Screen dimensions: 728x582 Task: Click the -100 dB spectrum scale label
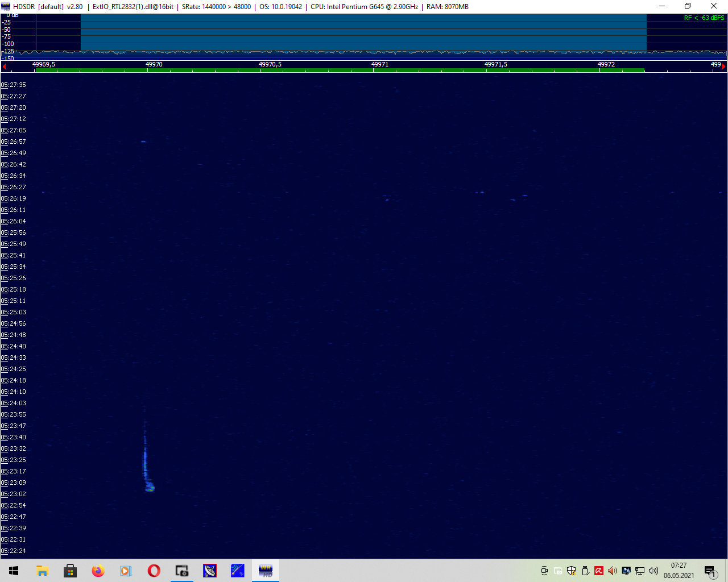click(x=8, y=44)
